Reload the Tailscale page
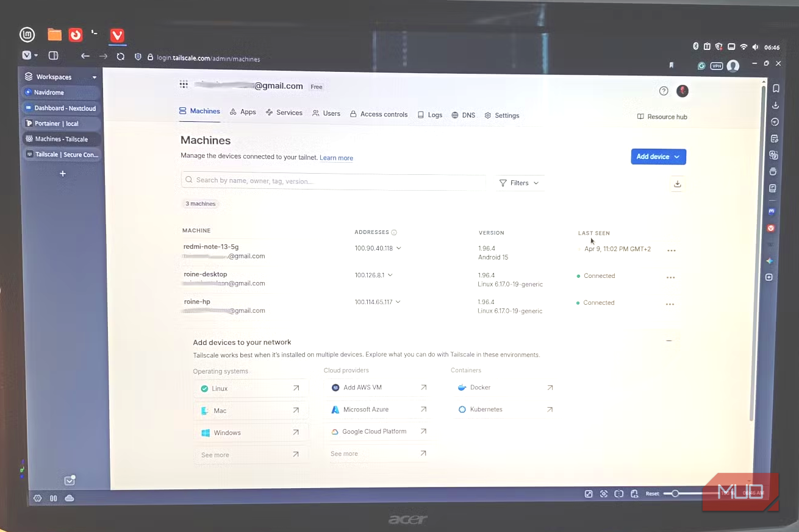 pos(121,57)
